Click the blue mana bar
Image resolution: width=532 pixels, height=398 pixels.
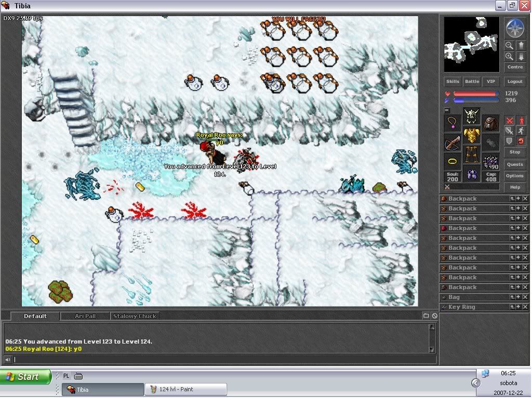[476, 100]
